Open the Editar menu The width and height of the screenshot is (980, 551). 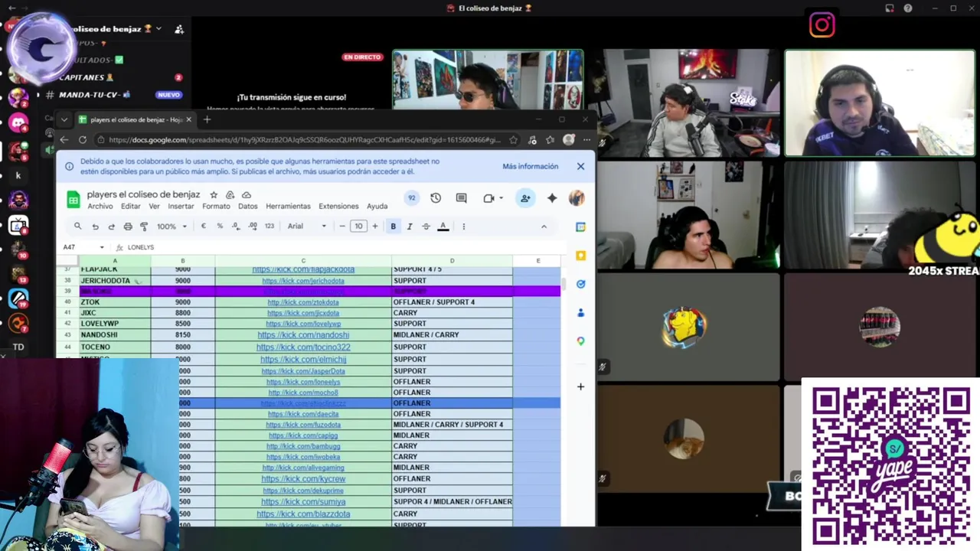tap(131, 207)
